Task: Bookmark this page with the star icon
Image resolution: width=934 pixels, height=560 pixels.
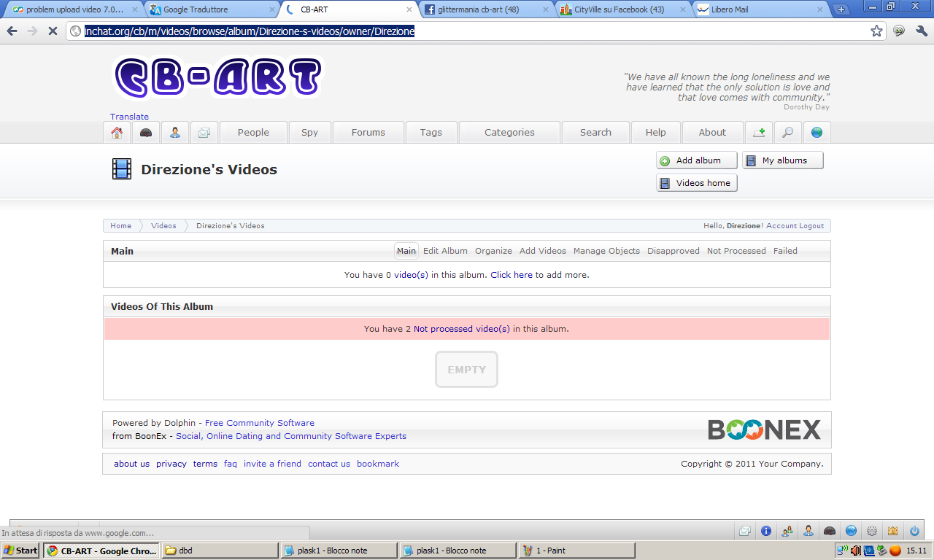Action: (876, 31)
